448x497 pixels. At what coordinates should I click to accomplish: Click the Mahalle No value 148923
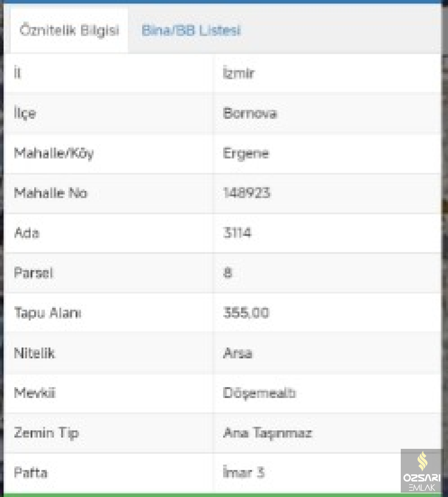(247, 193)
